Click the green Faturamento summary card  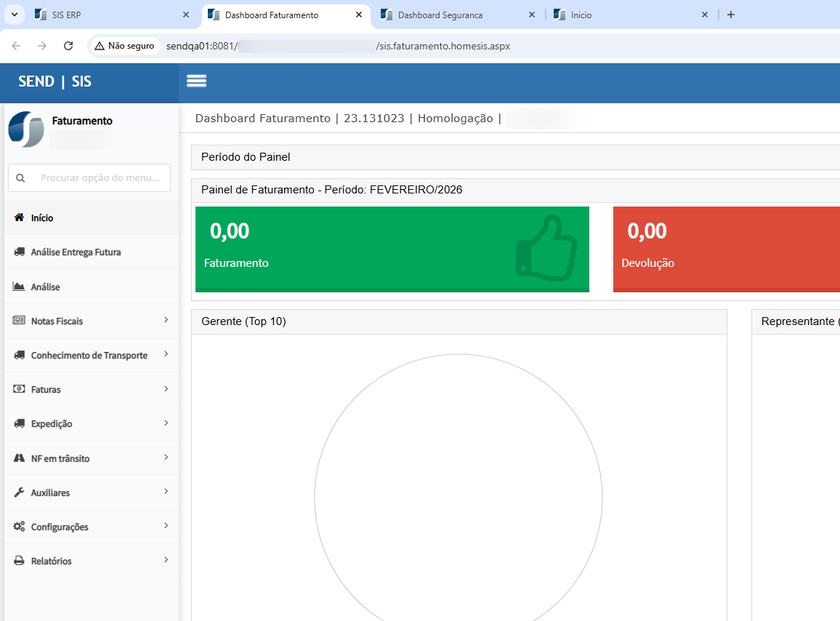392,249
